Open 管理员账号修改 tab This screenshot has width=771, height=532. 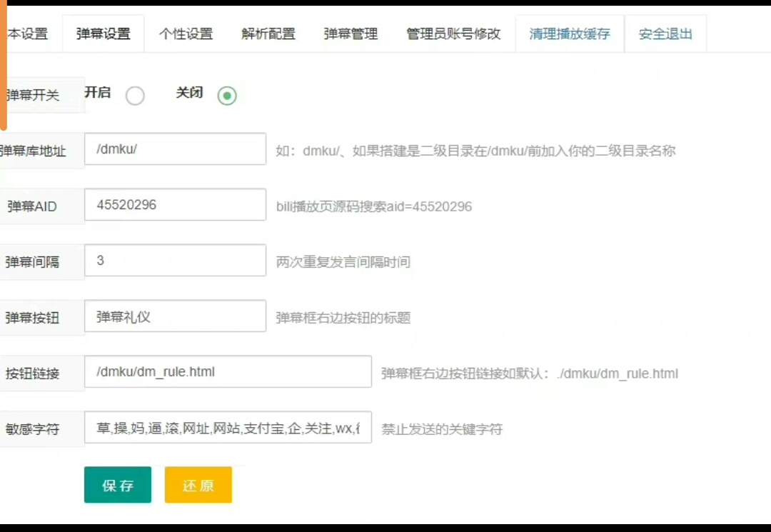pyautogui.click(x=453, y=34)
